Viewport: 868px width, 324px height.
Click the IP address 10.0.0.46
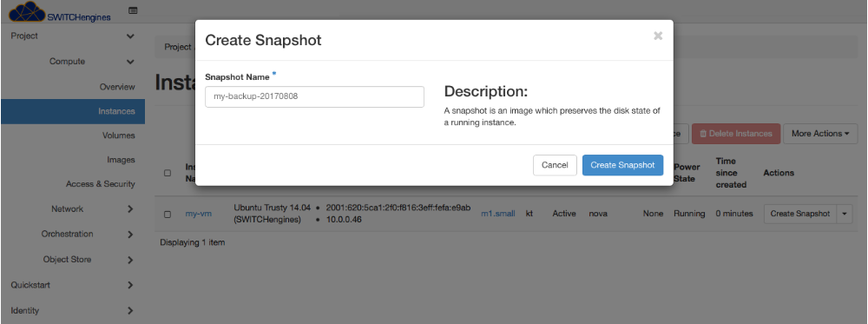coord(343,220)
